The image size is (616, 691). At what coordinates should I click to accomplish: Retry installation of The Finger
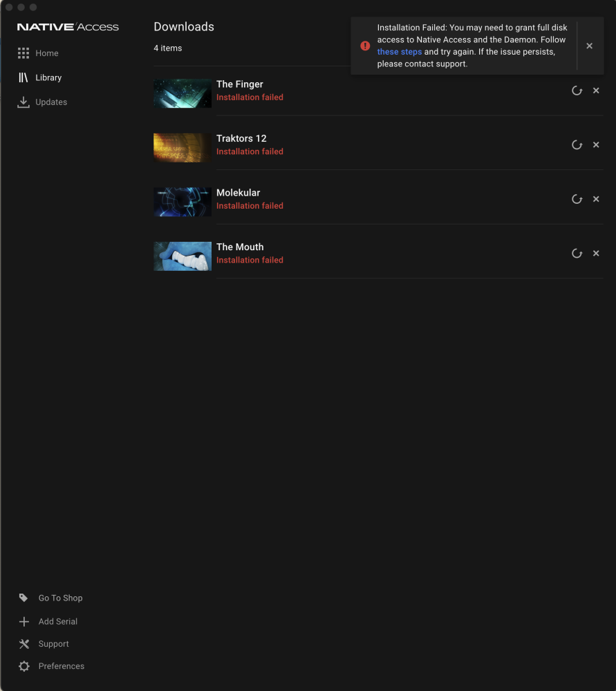[x=577, y=91]
